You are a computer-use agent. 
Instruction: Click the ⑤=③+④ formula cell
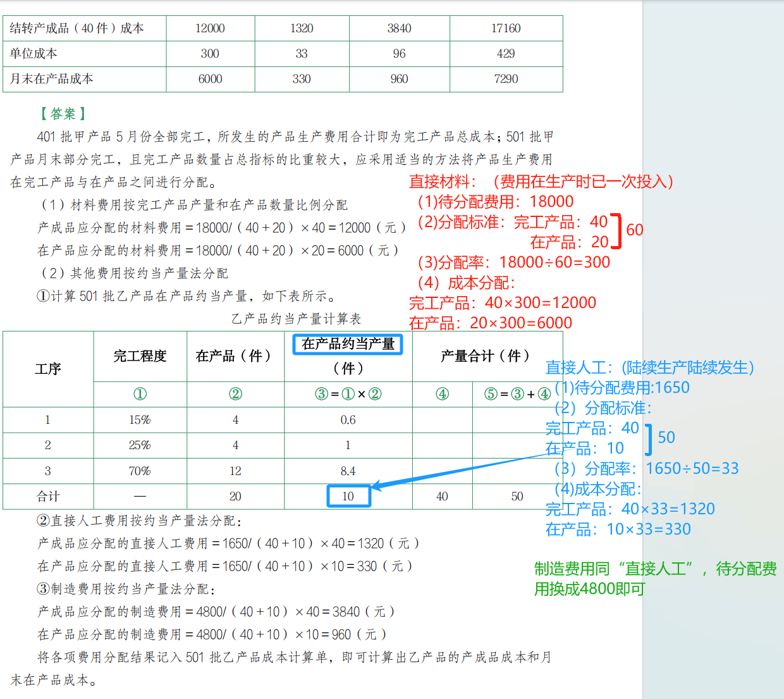click(x=517, y=394)
